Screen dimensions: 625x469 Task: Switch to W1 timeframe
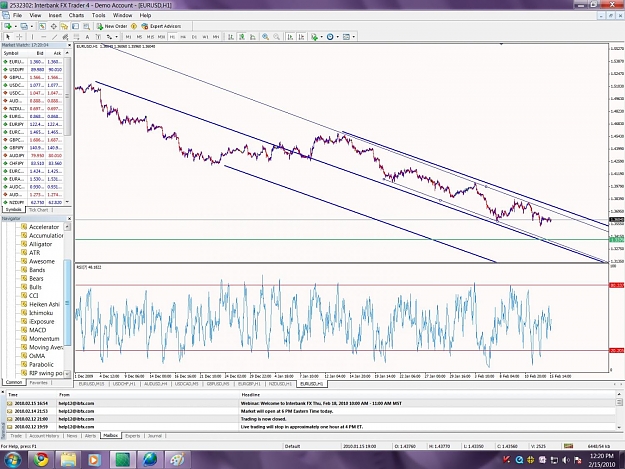pos(206,37)
